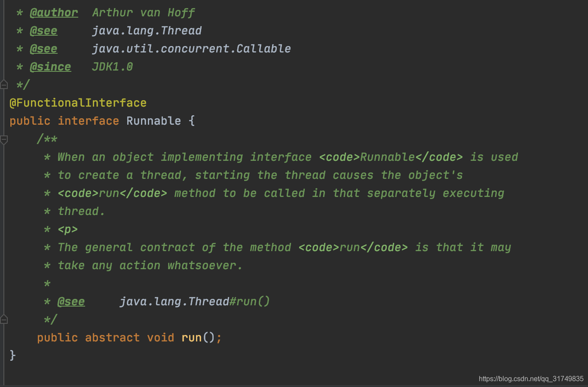Click the @see tag for java.util.concurrent.Callable
This screenshot has width=588, height=387.
tap(43, 49)
